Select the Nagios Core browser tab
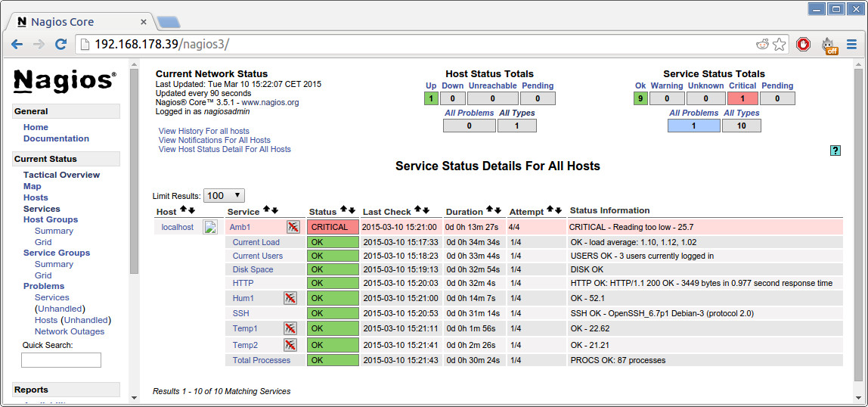Image resolution: width=868 pixels, height=407 pixels. tap(81, 22)
